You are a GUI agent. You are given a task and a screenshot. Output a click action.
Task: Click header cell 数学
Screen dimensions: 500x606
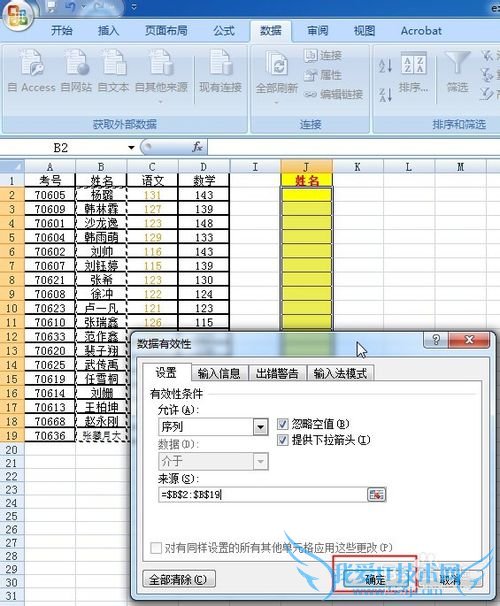[x=204, y=180]
